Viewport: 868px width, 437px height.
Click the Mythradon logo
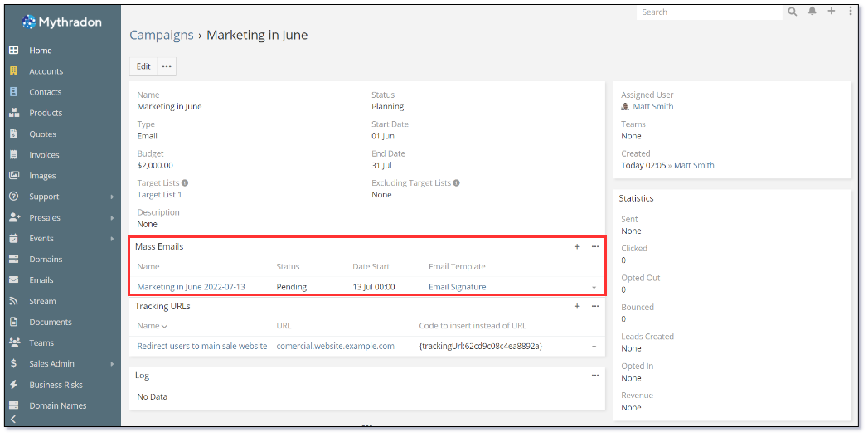coord(61,22)
